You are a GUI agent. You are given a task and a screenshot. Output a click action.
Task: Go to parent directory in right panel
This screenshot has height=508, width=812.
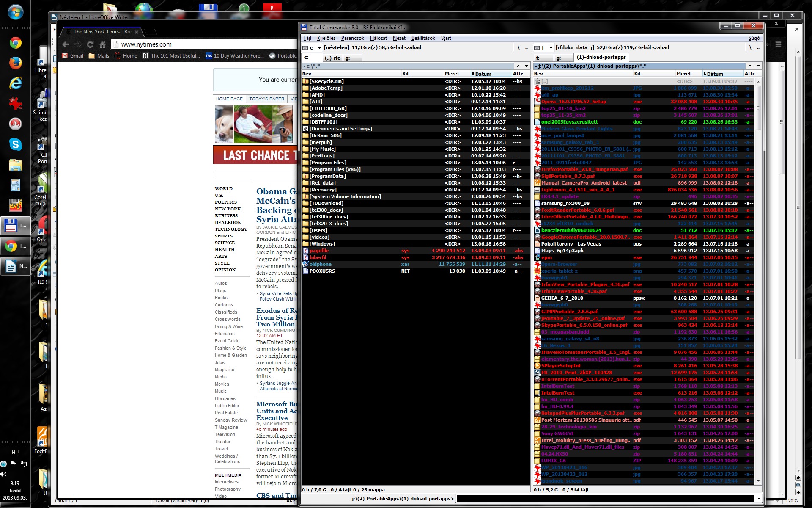[758, 47]
